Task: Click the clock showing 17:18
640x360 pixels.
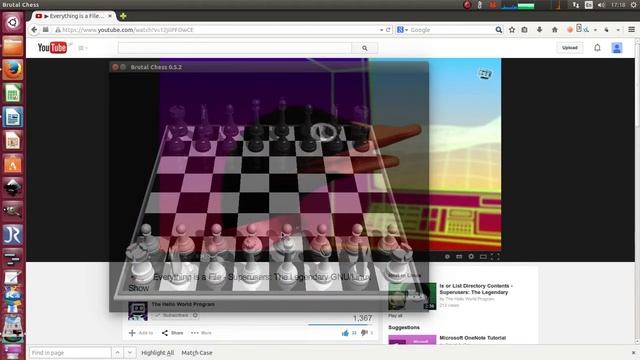Action: coord(618,5)
